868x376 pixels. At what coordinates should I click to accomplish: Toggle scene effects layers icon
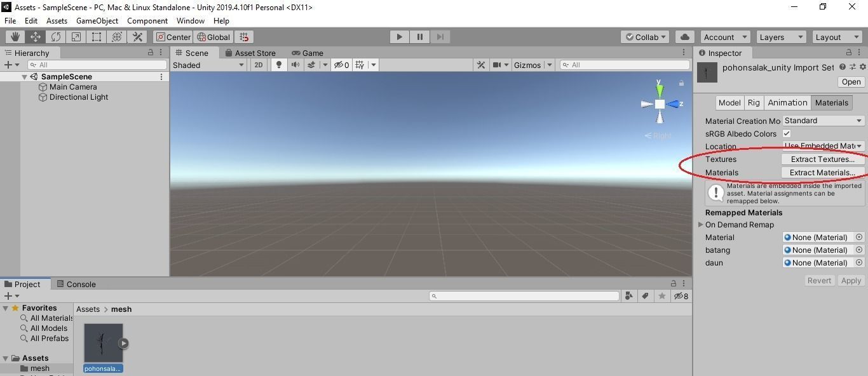(x=311, y=65)
